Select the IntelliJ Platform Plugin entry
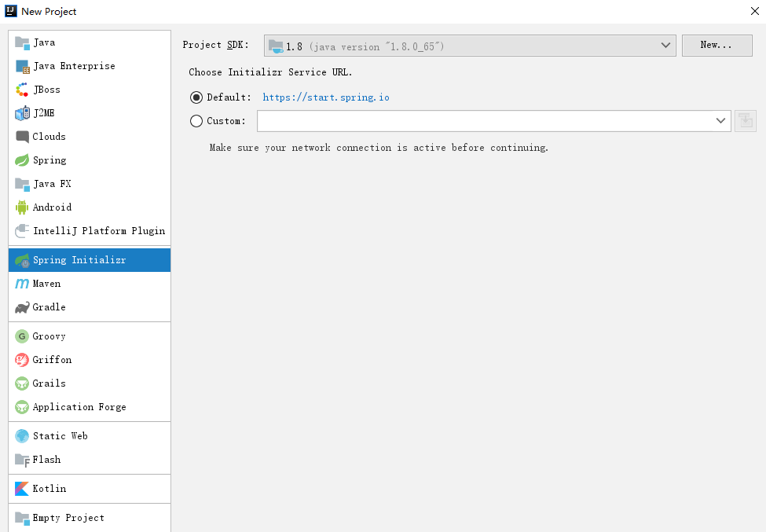This screenshot has height=532, width=766. click(x=90, y=230)
